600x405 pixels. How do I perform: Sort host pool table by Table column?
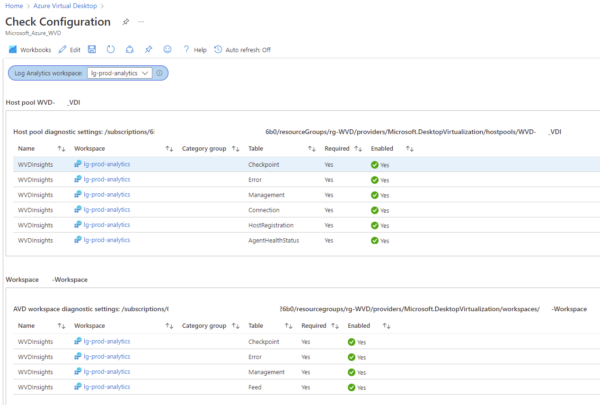coord(311,149)
